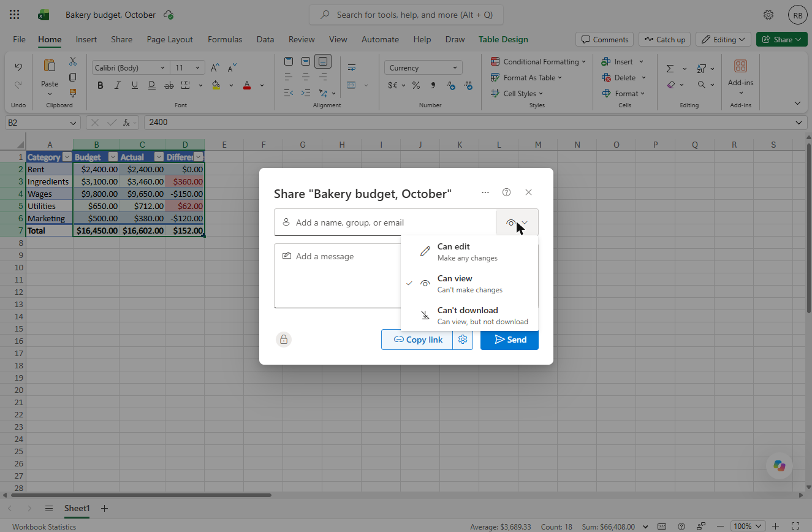Open the Font size dropdown showing 11
Viewport: 812px width, 532px height.
[x=188, y=68]
